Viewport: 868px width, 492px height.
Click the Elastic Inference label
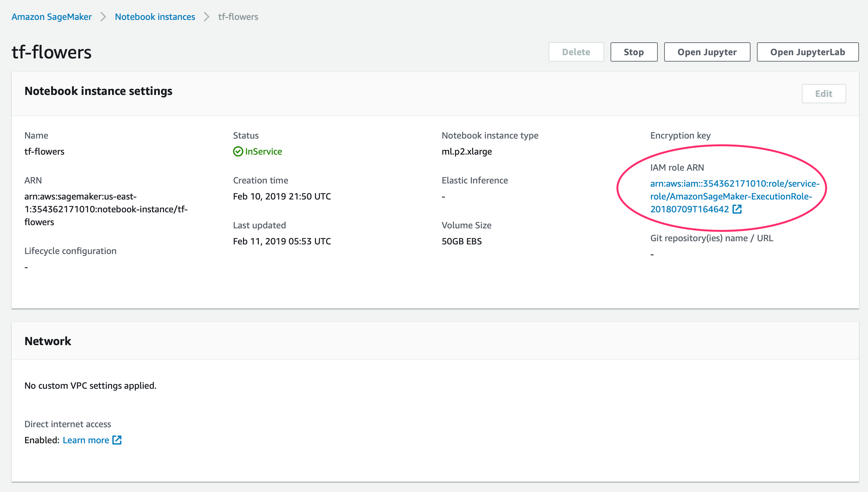click(x=474, y=181)
